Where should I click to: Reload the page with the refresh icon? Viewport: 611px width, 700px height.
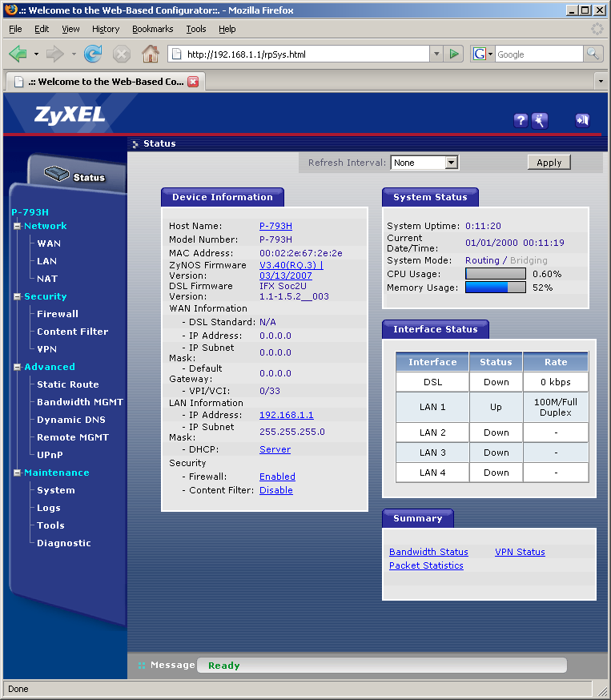click(x=93, y=54)
